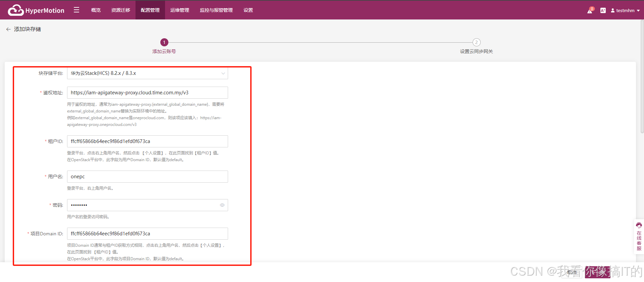Open the 设置 menu

point(248,10)
